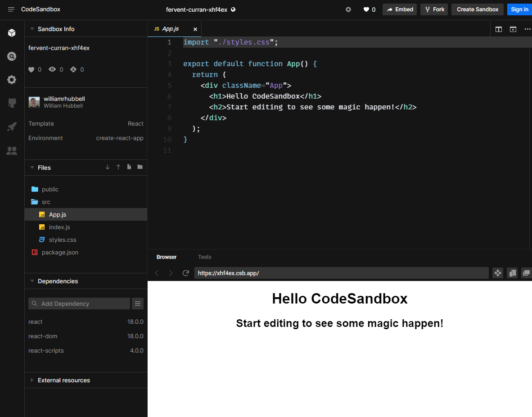Click the open-in-new-window preview icon
Viewport: 532px width, 417px height.
(x=512, y=273)
